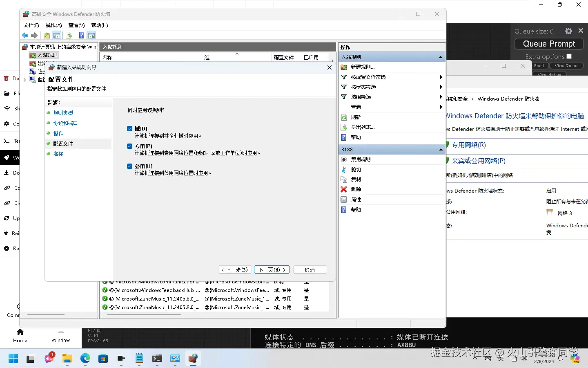Viewport: 588px width, 368px height.
Task: Go to 操作 wizard step
Action: [58, 134]
